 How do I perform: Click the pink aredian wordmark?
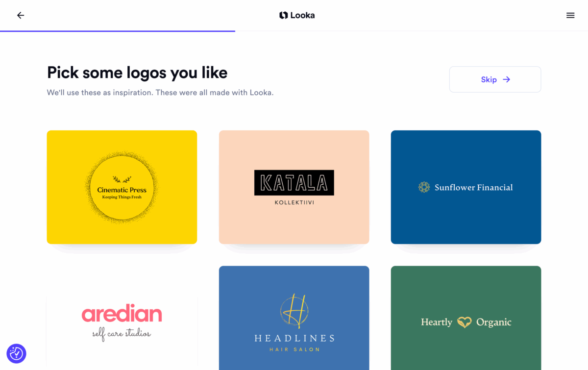click(x=122, y=314)
